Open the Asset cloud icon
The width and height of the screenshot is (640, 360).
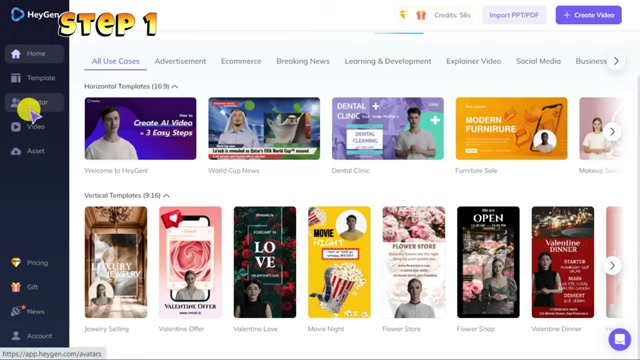pyautogui.click(x=16, y=151)
